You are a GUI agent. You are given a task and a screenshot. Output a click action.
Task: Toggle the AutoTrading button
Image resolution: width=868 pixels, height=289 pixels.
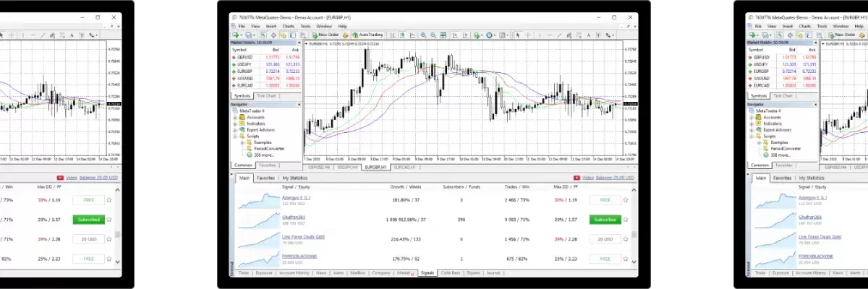367,35
